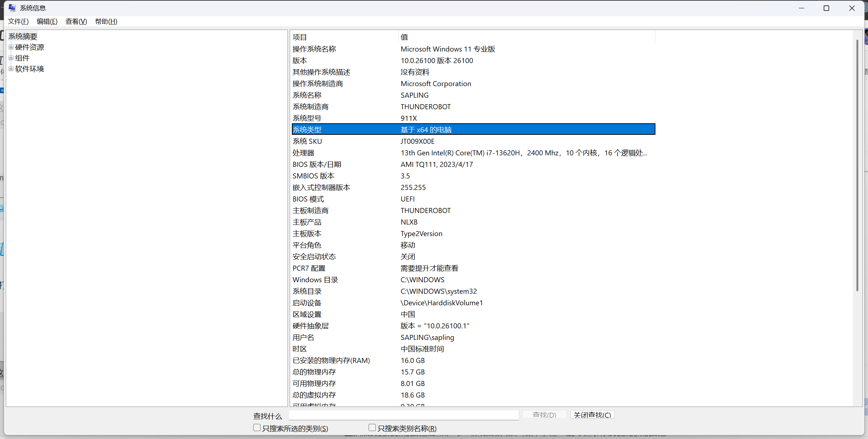Screen dimensions: 868x439
Task: Enable 只搜索类别名称 checkbox
Action: point(372,428)
